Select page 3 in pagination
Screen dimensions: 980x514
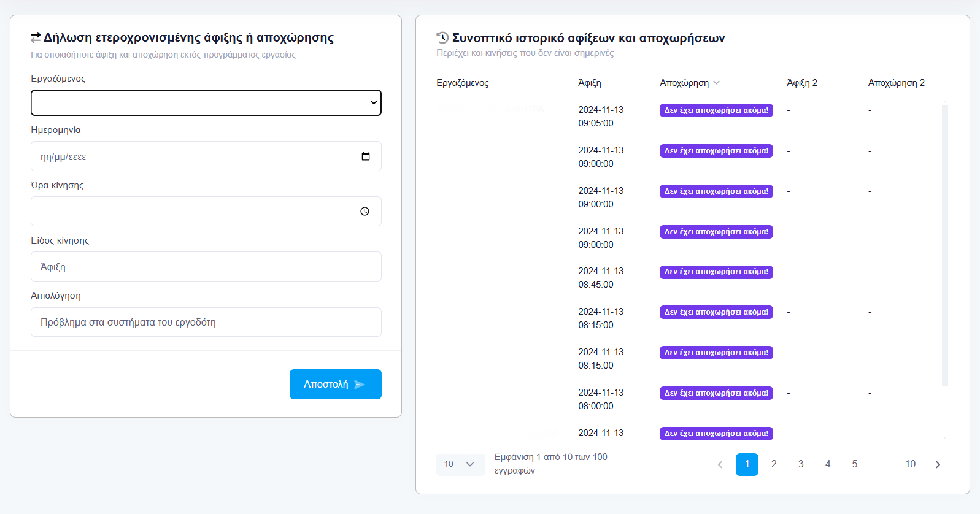(801, 464)
